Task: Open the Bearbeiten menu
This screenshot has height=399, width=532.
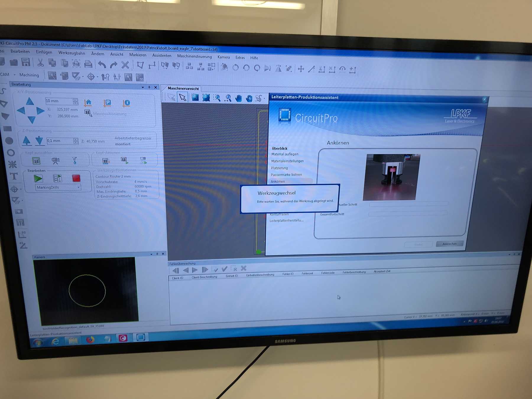Action: (20, 51)
